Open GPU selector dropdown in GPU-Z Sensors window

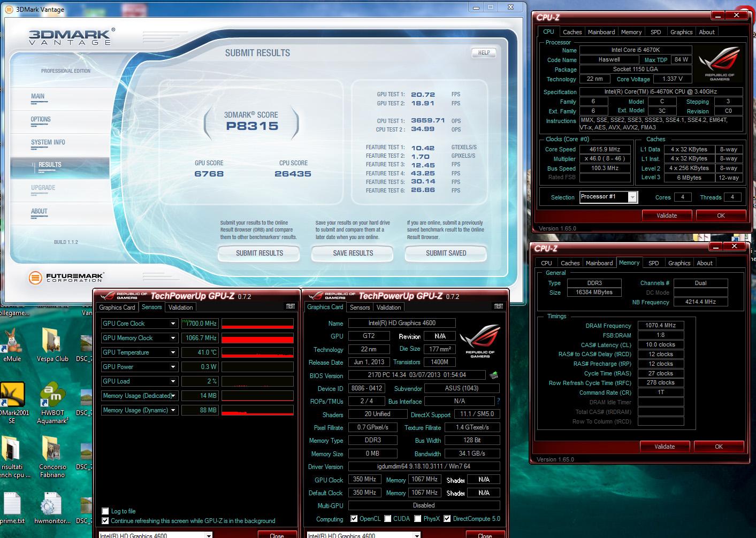click(209, 535)
